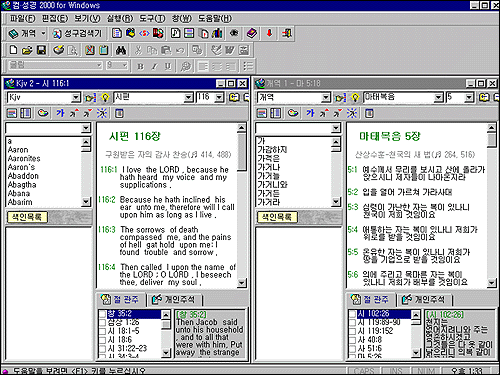Click the blue 가 font icon in the 개역 window

point(310,113)
